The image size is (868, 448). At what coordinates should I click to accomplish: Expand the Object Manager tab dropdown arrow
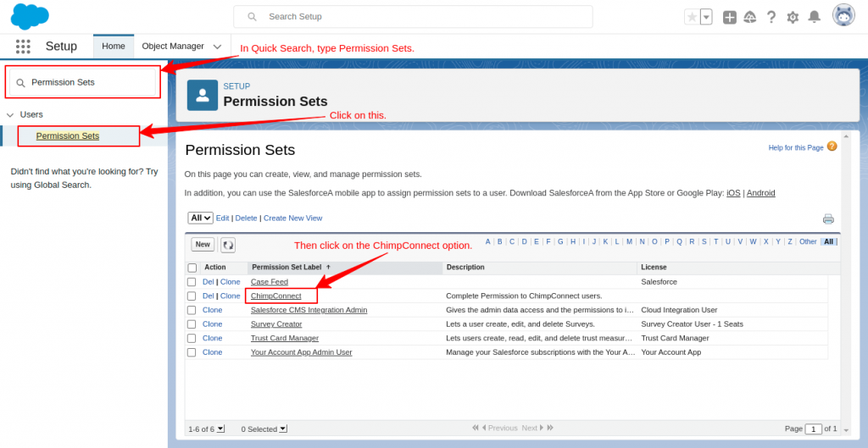point(218,47)
